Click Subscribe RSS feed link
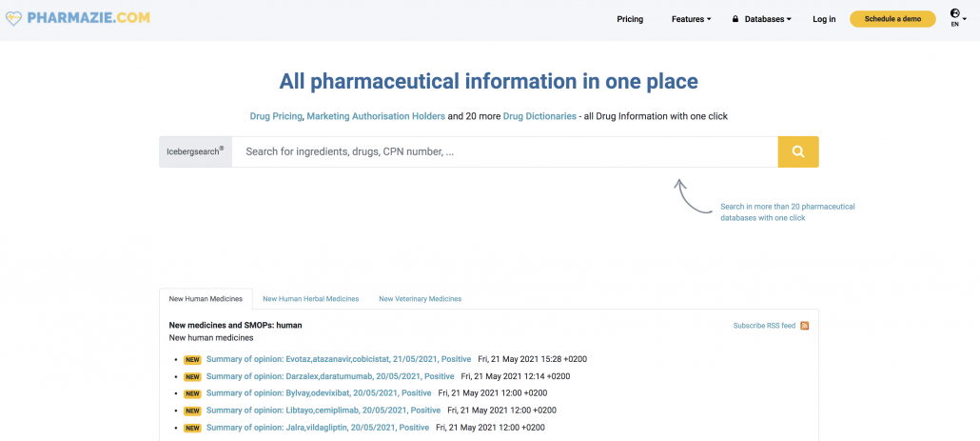This screenshot has width=980, height=441. 764,326
